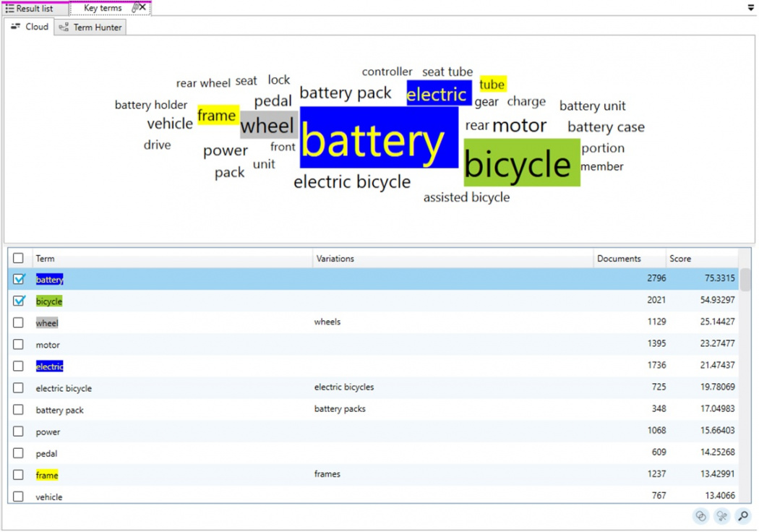Switch to the Result list tab
The image size is (759, 532).
35,8
